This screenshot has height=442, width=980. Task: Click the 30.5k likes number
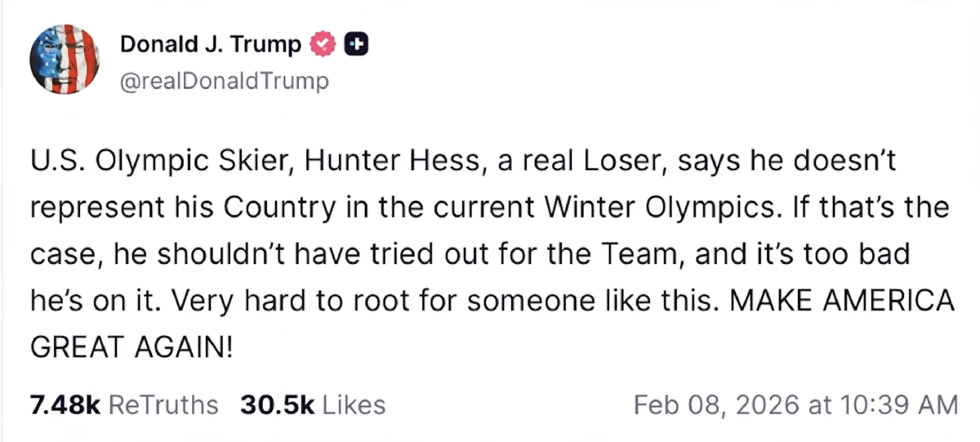click(x=278, y=404)
